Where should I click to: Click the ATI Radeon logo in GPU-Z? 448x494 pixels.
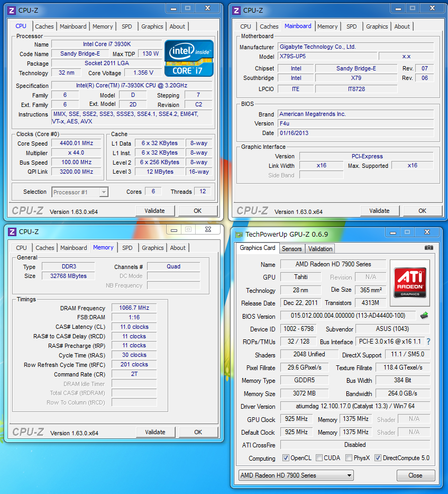[x=410, y=283]
